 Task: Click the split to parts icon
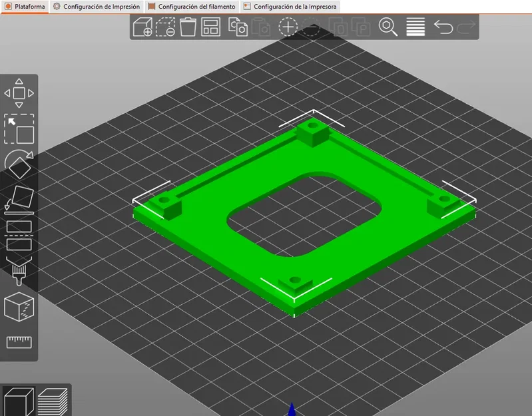coord(361,27)
